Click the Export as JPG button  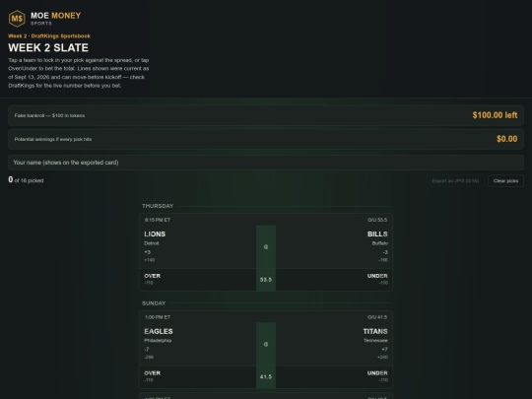coord(455,181)
